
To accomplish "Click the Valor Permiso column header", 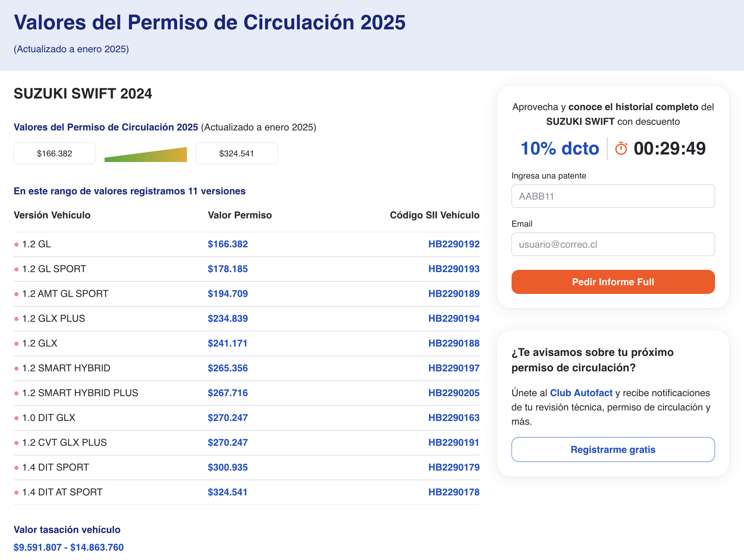I will point(240,215).
